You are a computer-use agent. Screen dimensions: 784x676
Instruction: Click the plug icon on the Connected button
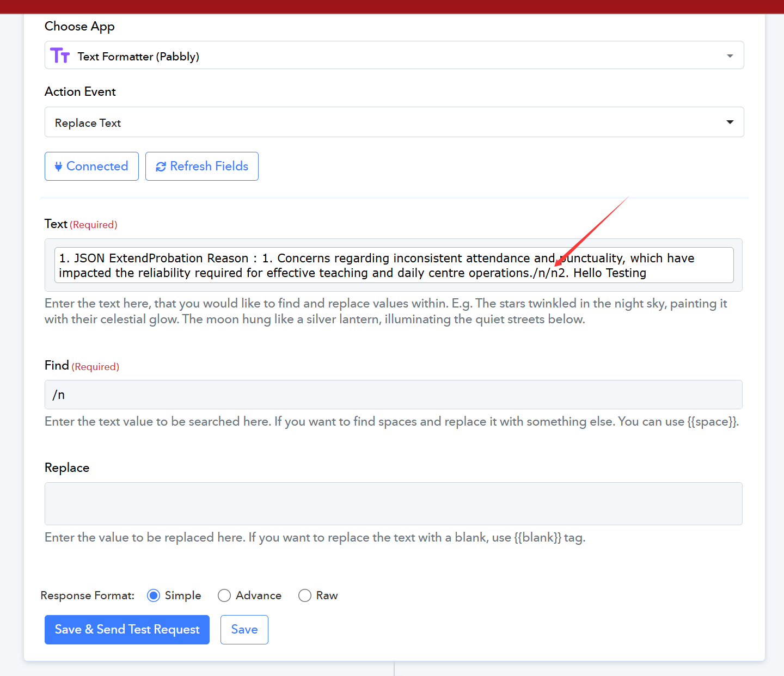pyautogui.click(x=58, y=167)
